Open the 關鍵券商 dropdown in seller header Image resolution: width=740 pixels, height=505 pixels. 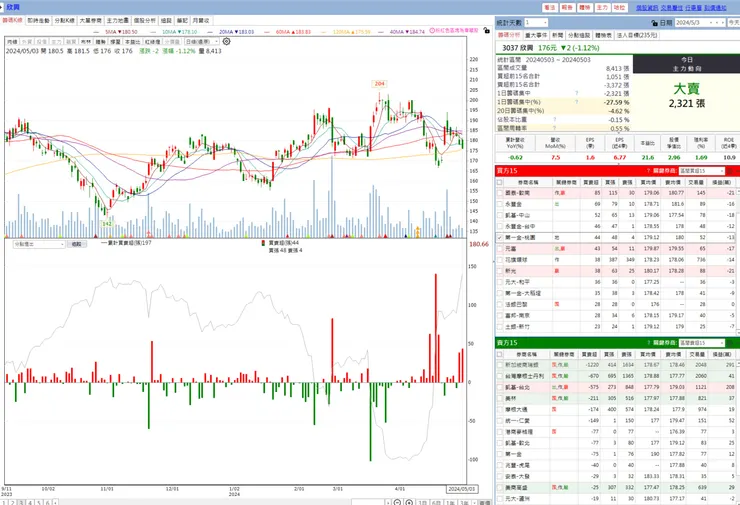pyautogui.click(x=701, y=343)
